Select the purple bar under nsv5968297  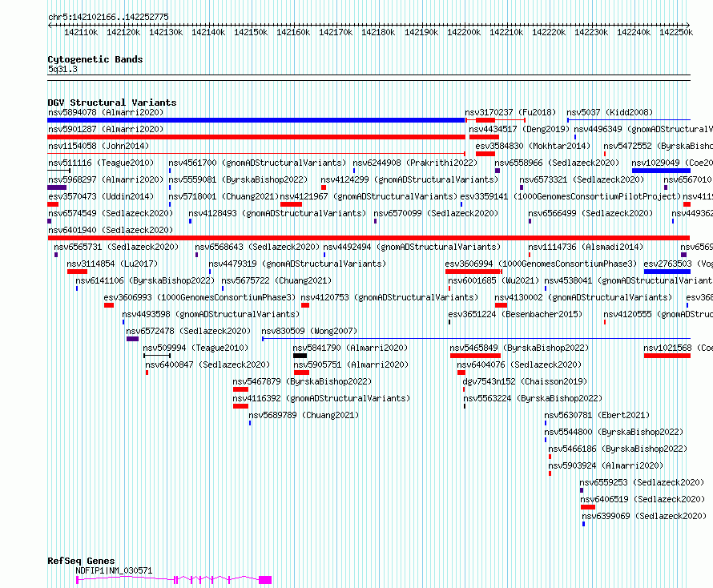tap(57, 187)
